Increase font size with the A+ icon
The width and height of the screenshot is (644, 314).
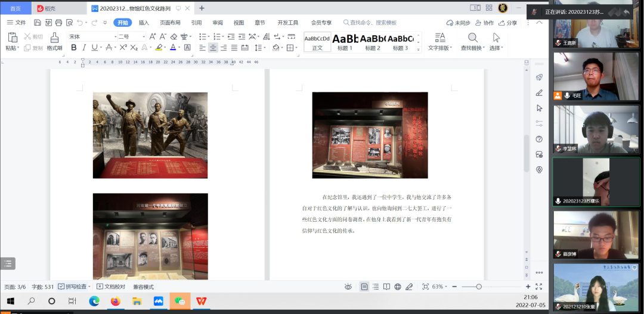pyautogui.click(x=153, y=36)
